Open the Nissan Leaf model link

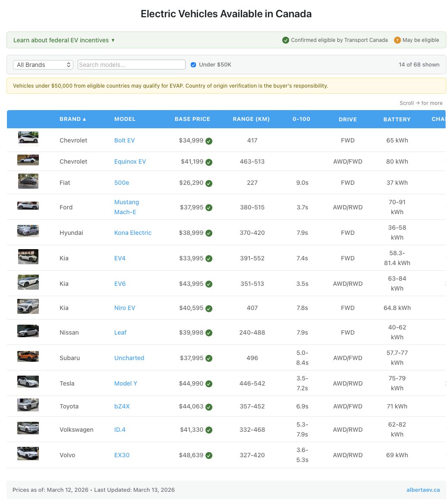point(120,332)
